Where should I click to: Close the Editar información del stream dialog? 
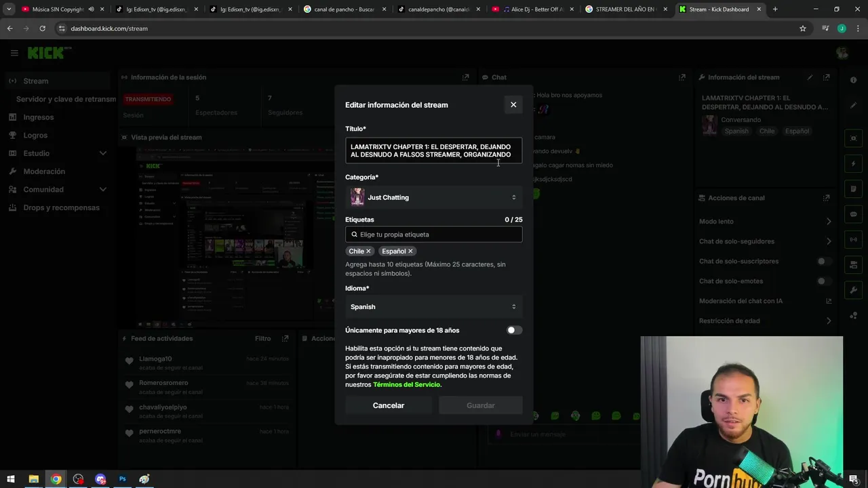[513, 104]
